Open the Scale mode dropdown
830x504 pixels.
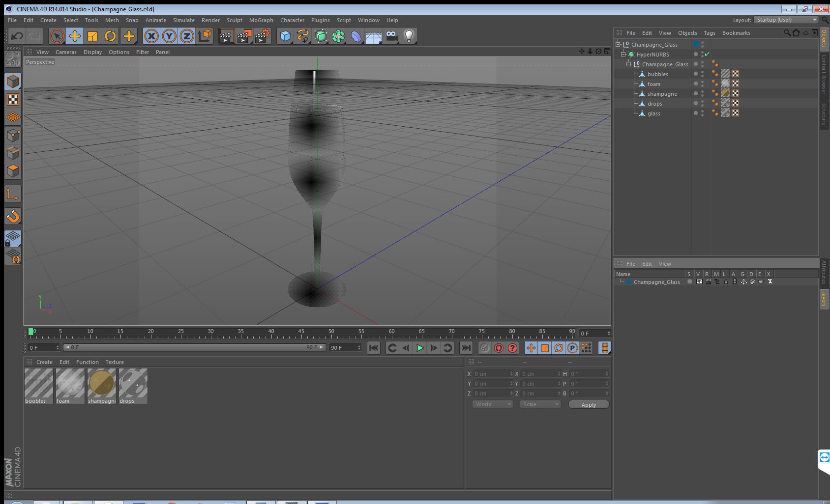pyautogui.click(x=540, y=404)
